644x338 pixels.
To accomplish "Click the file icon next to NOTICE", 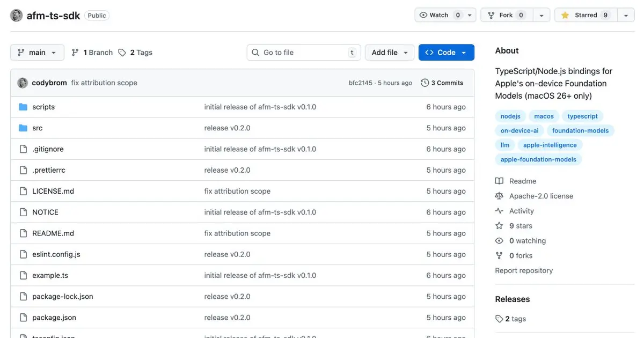I will [23, 212].
